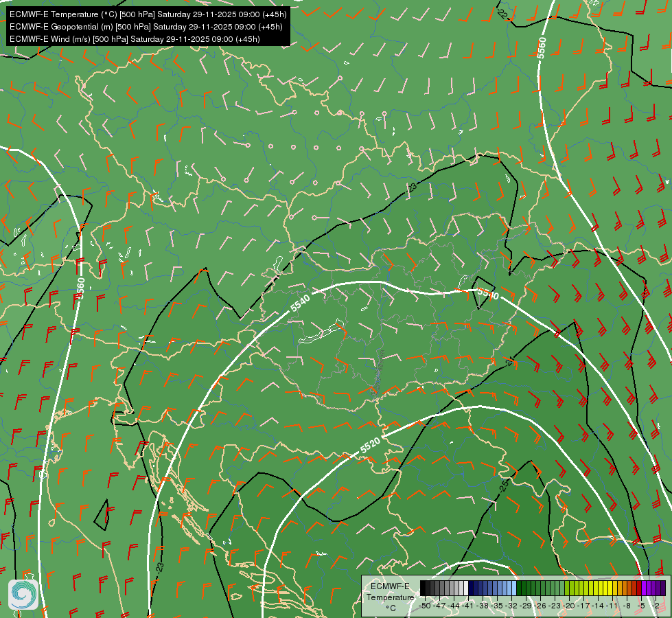The width and height of the screenshot is (672, 618).
Task: Click the -50 value on the legend scale
Action: [424, 606]
